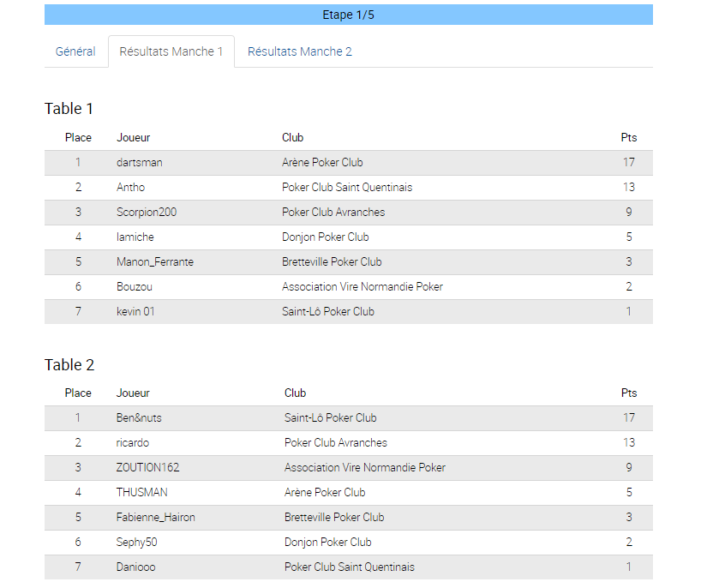Click the Etape 1/5 blue header bar
The width and height of the screenshot is (701, 588).
tap(348, 15)
